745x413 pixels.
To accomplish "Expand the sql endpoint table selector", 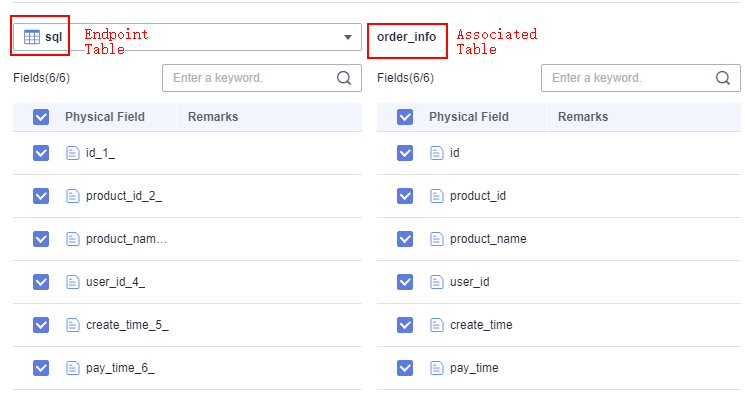I will click(x=200, y=37).
